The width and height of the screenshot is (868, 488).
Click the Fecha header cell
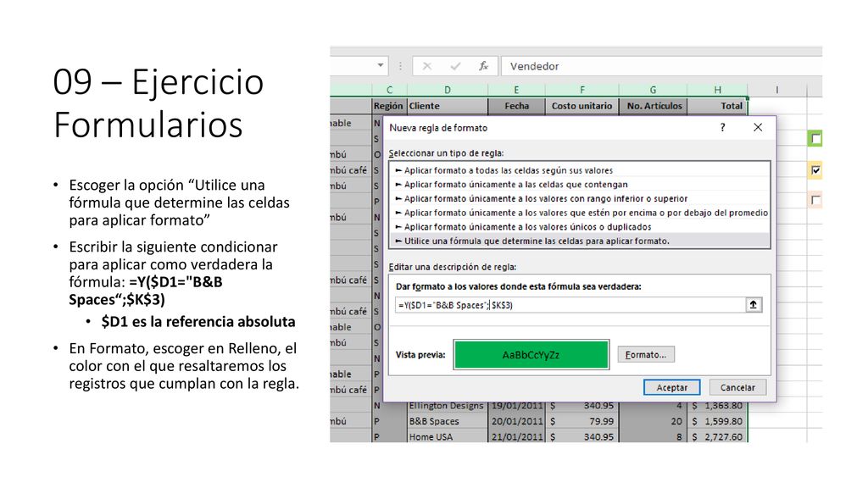pyautogui.click(x=516, y=106)
